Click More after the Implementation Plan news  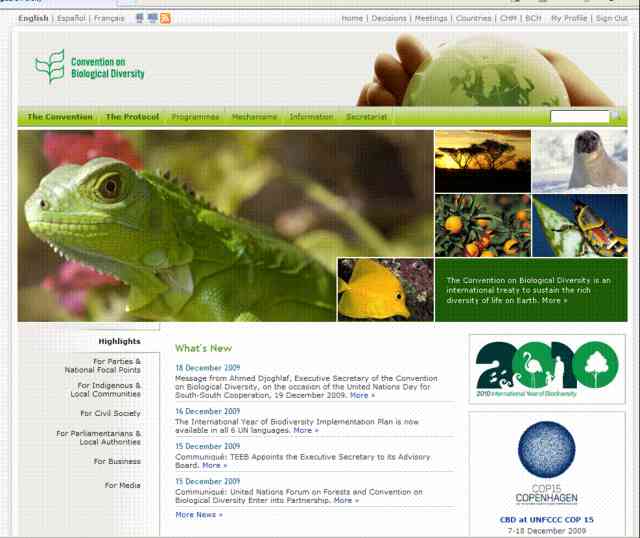point(306,430)
